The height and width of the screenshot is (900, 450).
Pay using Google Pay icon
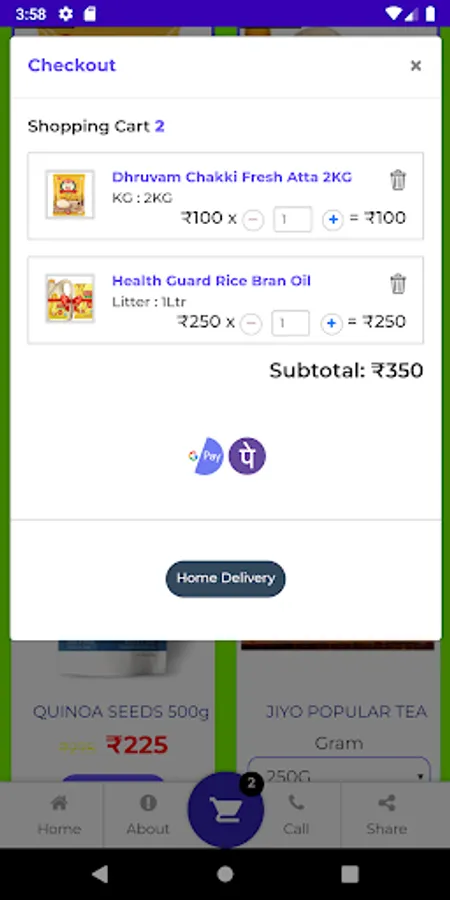pos(206,456)
